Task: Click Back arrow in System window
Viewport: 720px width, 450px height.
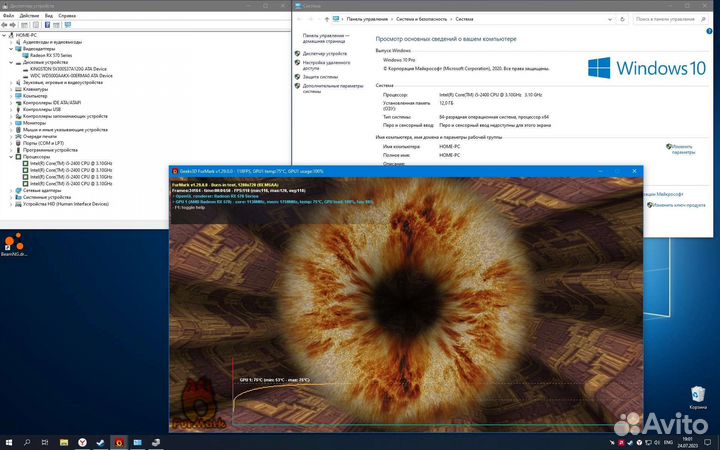Action: point(299,19)
